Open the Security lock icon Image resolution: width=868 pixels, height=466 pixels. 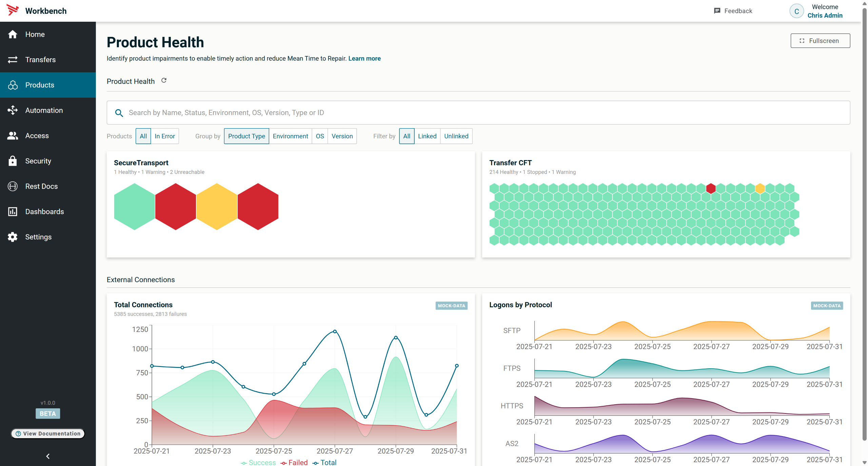[13, 161]
